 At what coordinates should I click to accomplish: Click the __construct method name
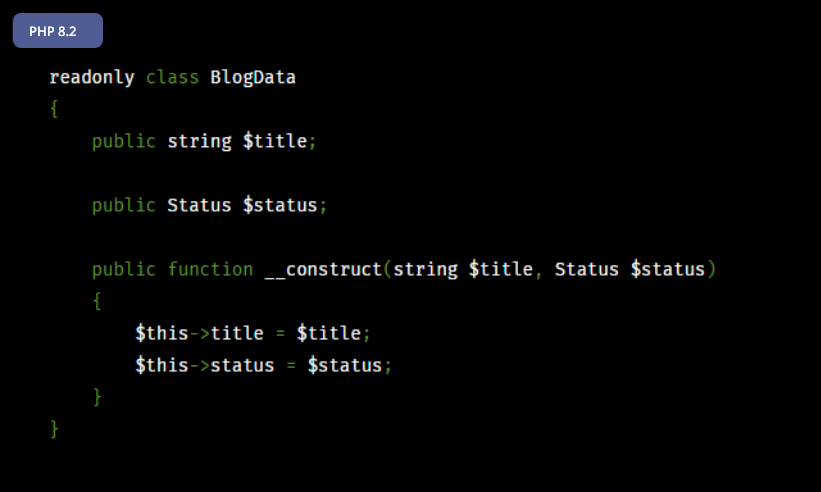click(324, 270)
